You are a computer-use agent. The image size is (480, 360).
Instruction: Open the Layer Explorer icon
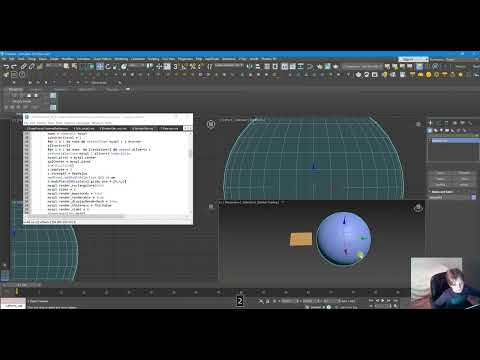(x=275, y=66)
